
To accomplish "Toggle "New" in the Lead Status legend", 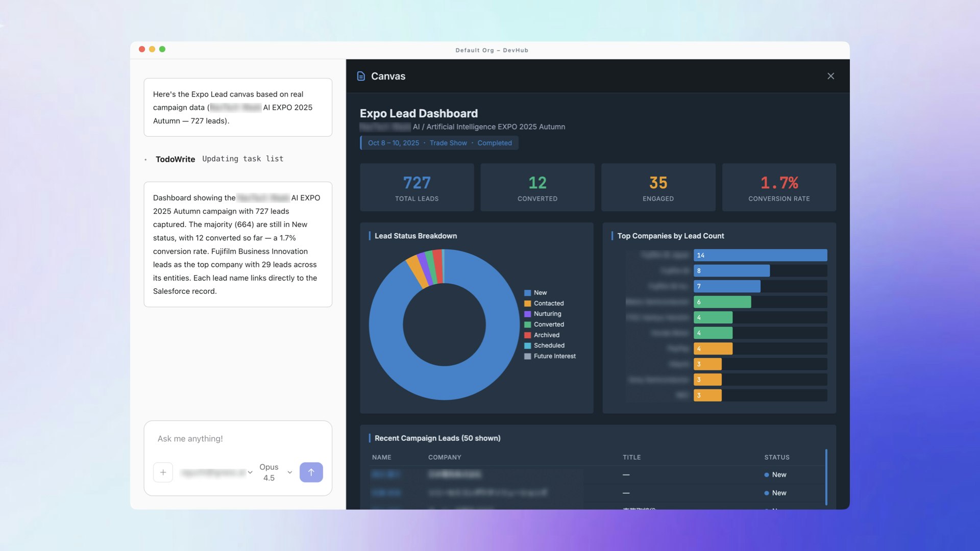I will pyautogui.click(x=536, y=292).
